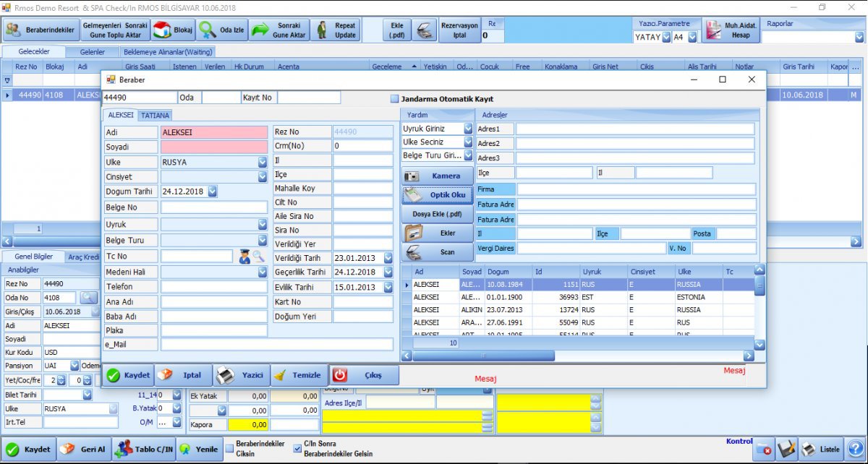
Task: Click folder delete icon near Kontrol
Action: 764,450
